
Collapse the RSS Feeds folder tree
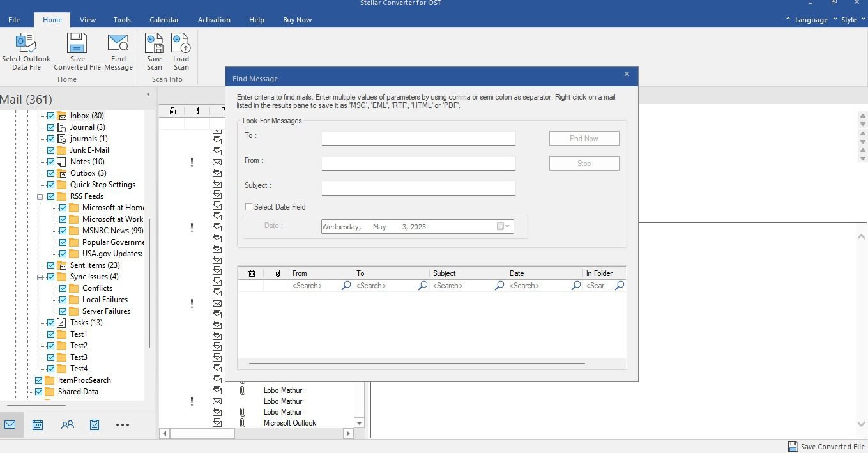[x=40, y=197]
